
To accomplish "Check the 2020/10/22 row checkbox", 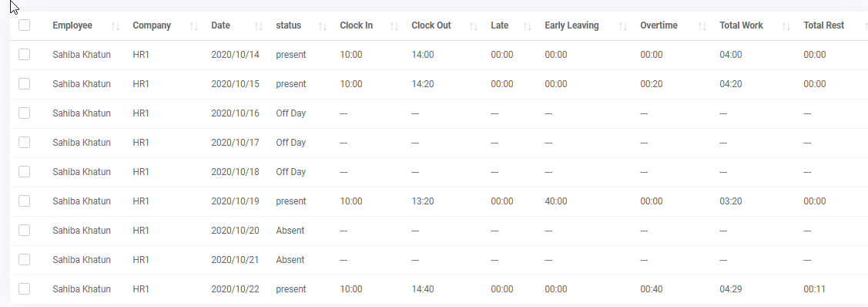I will (25, 288).
